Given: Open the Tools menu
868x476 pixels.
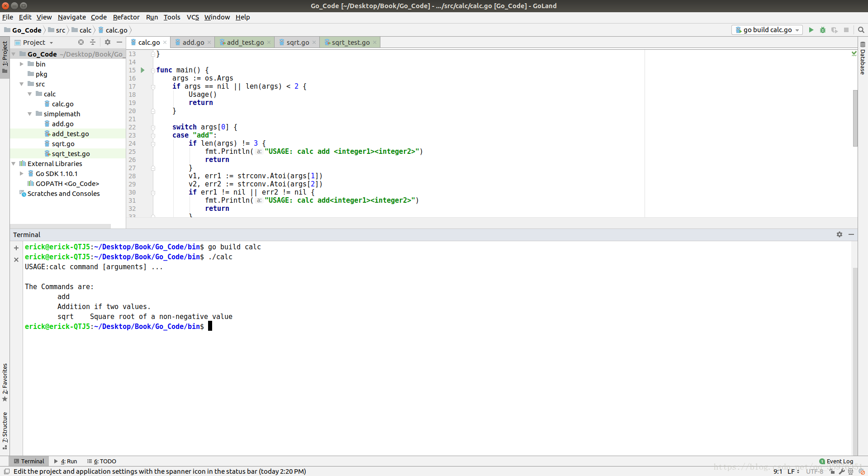Looking at the screenshot, I should (172, 17).
